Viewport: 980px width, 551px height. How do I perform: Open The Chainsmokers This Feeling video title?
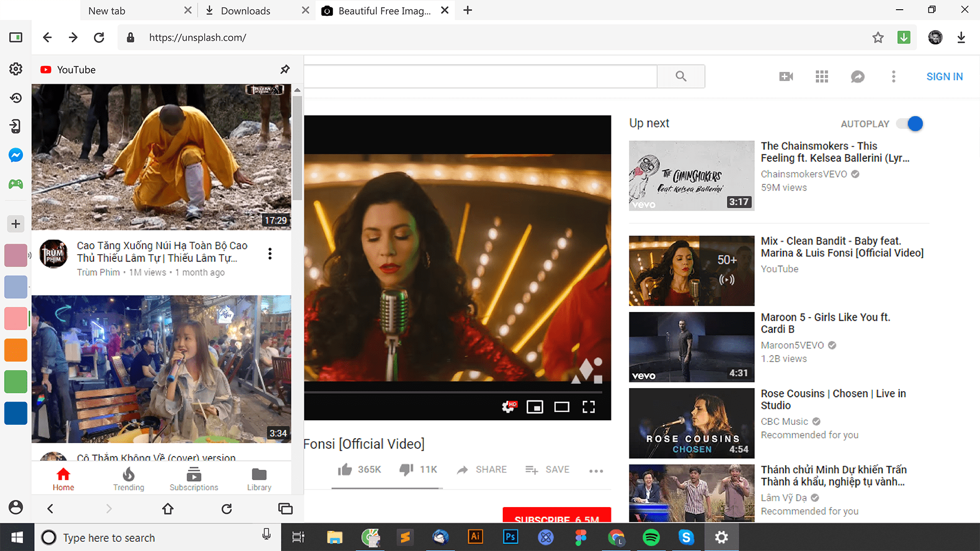[835, 152]
